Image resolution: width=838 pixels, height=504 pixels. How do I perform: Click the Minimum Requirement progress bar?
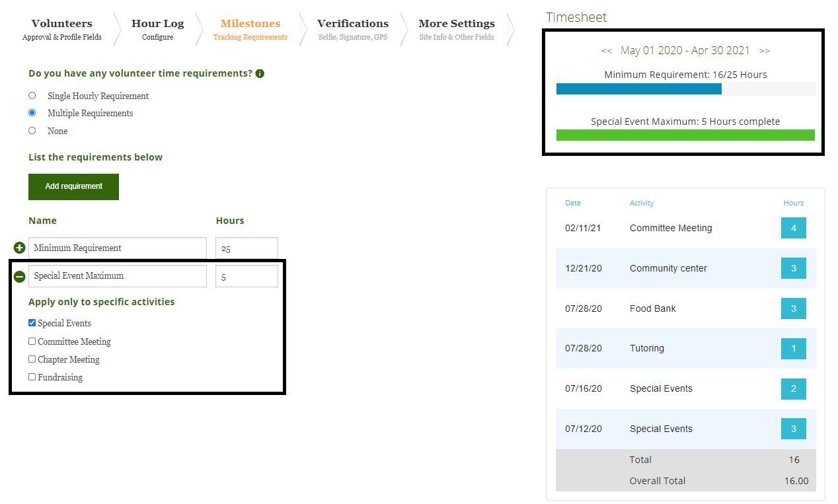(x=686, y=89)
